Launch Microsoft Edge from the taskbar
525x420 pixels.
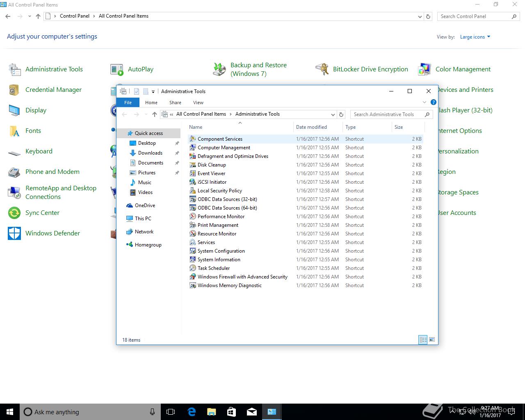click(192, 412)
